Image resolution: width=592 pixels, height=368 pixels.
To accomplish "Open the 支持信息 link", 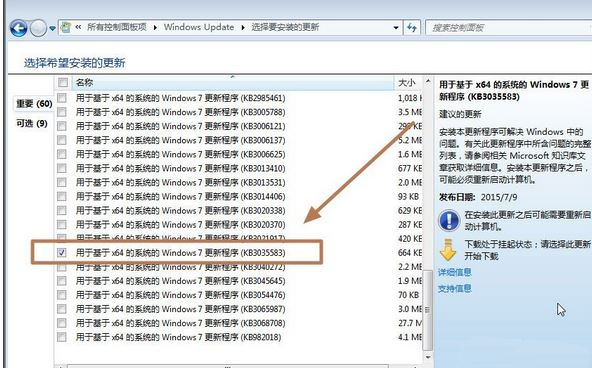I will pos(455,289).
